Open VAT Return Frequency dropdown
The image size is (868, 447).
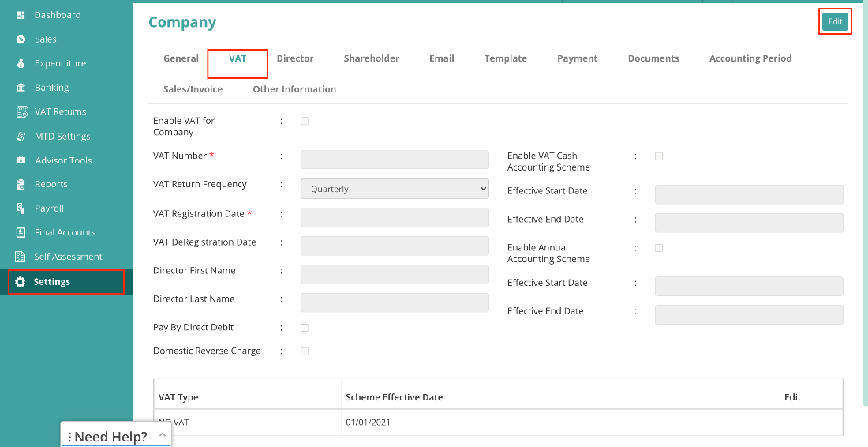(395, 189)
